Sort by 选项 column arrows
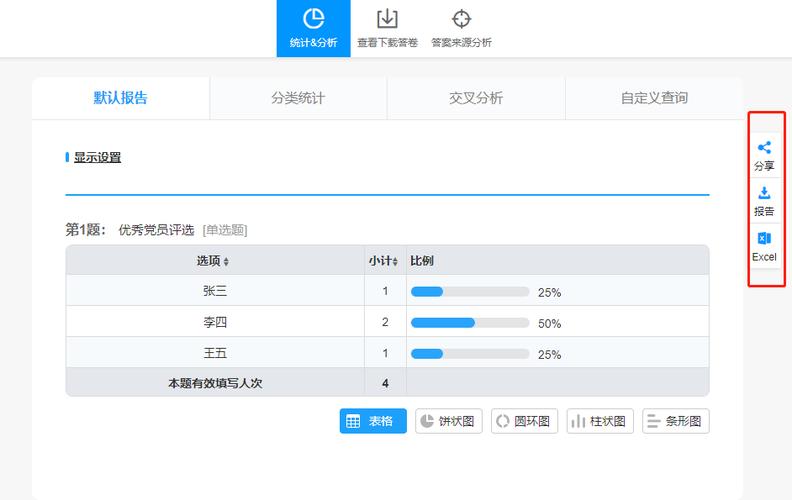Viewport: 792px width, 500px height. [226, 262]
